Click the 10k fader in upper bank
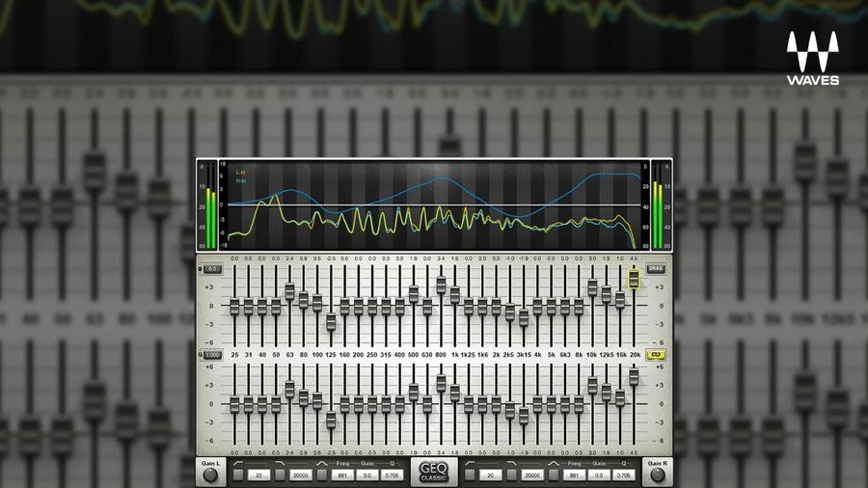The width and height of the screenshot is (868, 488). click(592, 287)
